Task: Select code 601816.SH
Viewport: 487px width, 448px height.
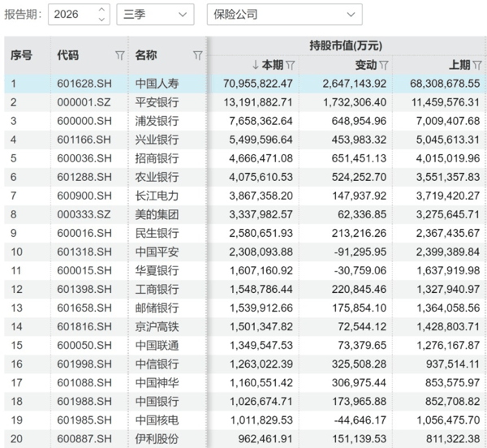Action: point(84,326)
